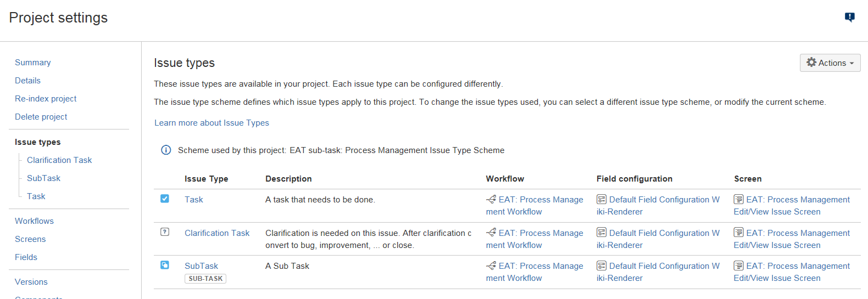Screen dimensions: 868x299
Task: Open EAT workflow link for Clarification Task
Action: [x=535, y=239]
